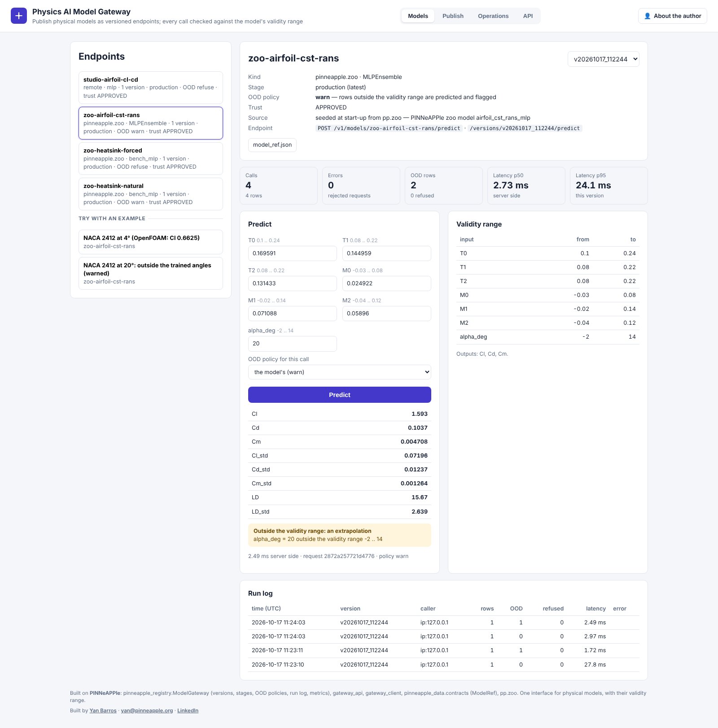Click the purple plus logo icon
This screenshot has width=718, height=728.
tap(19, 16)
